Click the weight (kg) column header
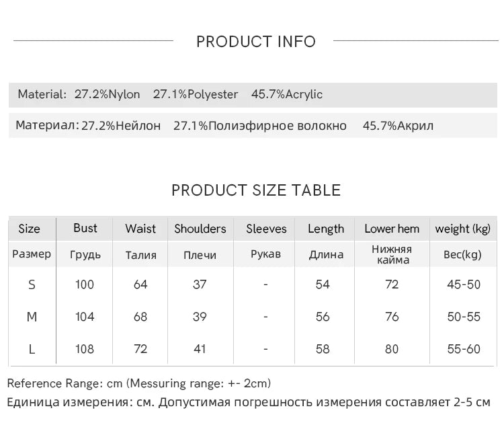Image resolution: width=504 pixels, height=427 pixels. [x=463, y=229]
